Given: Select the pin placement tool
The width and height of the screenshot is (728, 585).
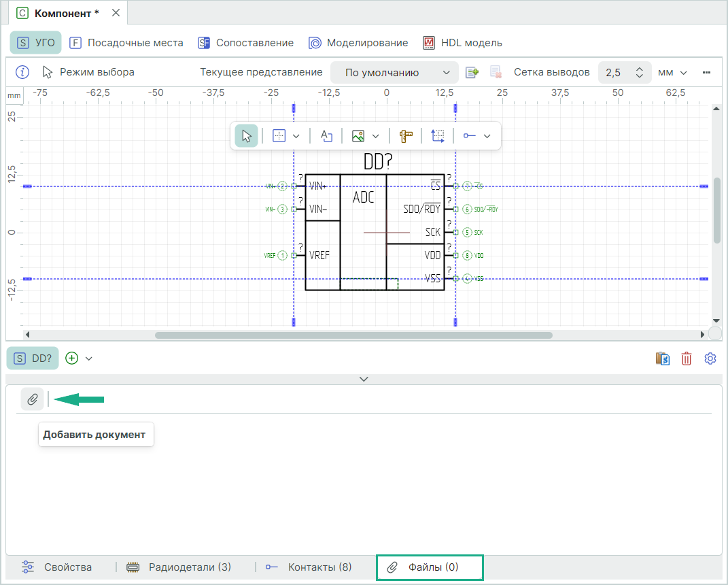Looking at the screenshot, I should point(470,136).
